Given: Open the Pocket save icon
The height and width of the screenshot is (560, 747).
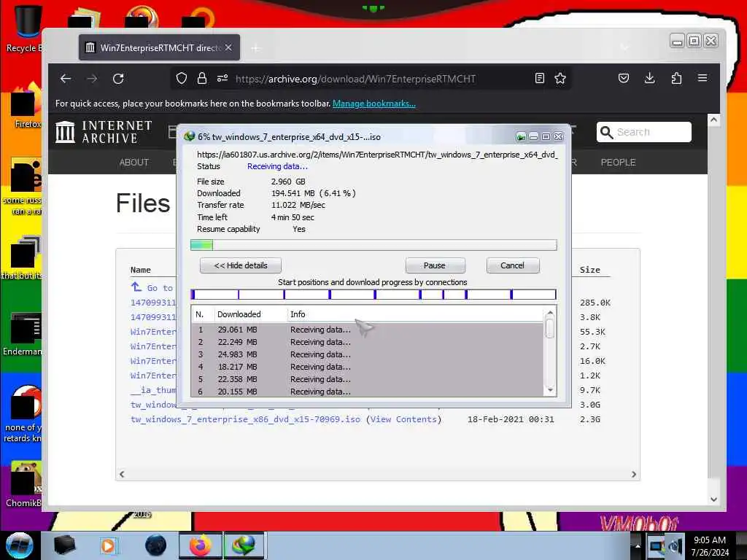Looking at the screenshot, I should pos(624,78).
